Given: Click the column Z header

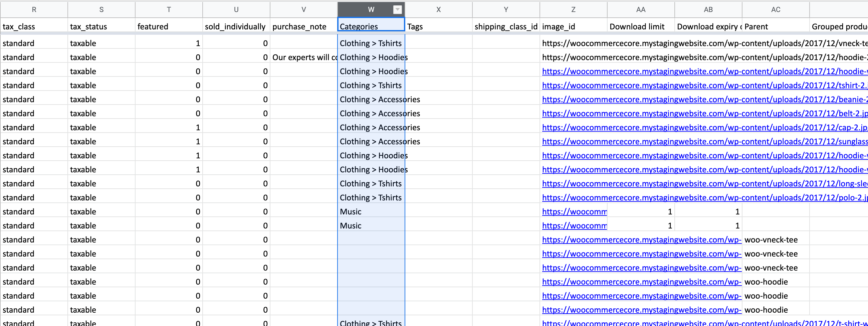Looking at the screenshot, I should [x=573, y=10].
